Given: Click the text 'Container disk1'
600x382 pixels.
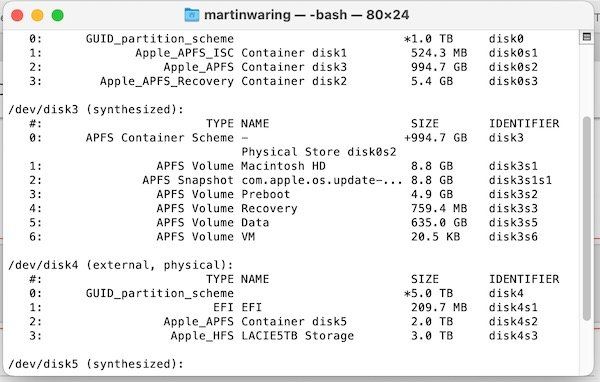Looking at the screenshot, I should tap(294, 53).
